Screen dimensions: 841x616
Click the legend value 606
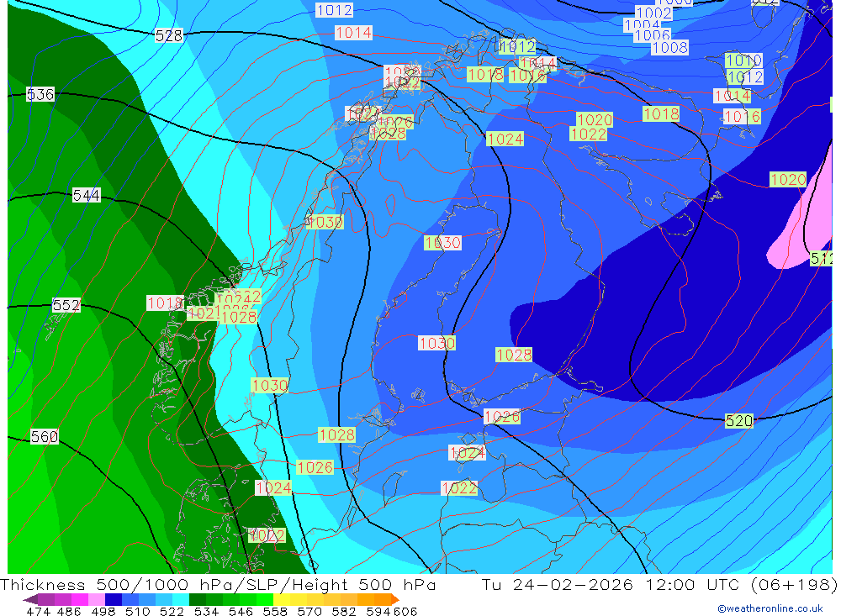(x=405, y=611)
